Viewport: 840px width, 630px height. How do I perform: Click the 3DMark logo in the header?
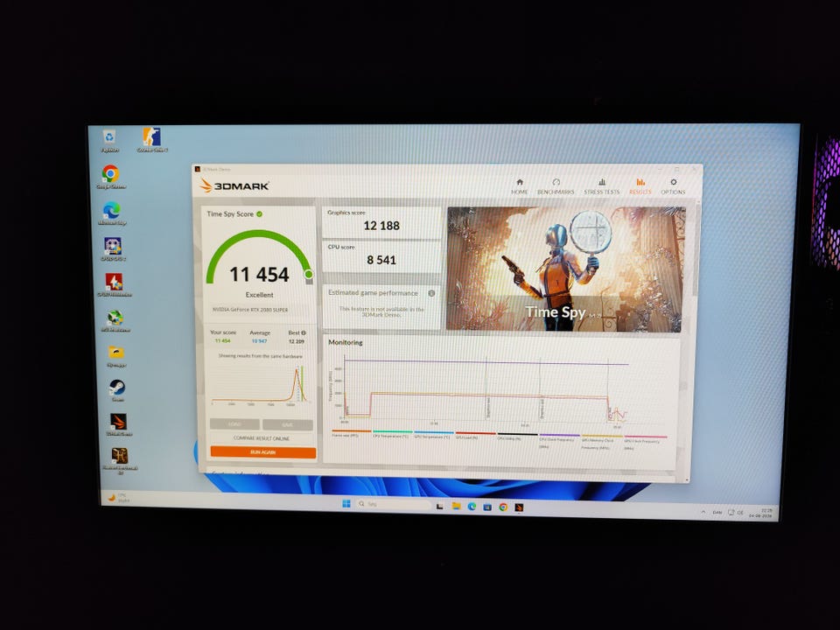[x=234, y=185]
